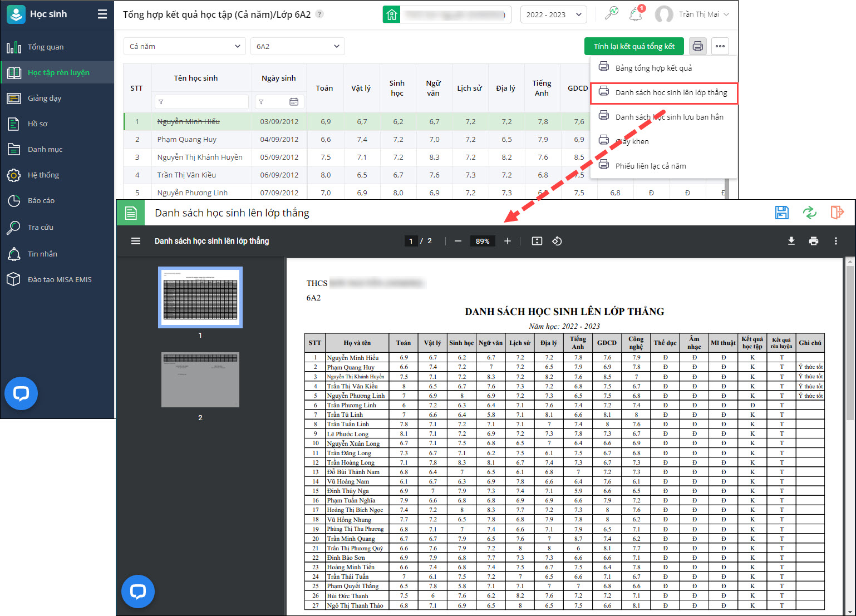Viewport: 856px width, 616px height.
Task: Click the save icon in report header
Action: [781, 213]
